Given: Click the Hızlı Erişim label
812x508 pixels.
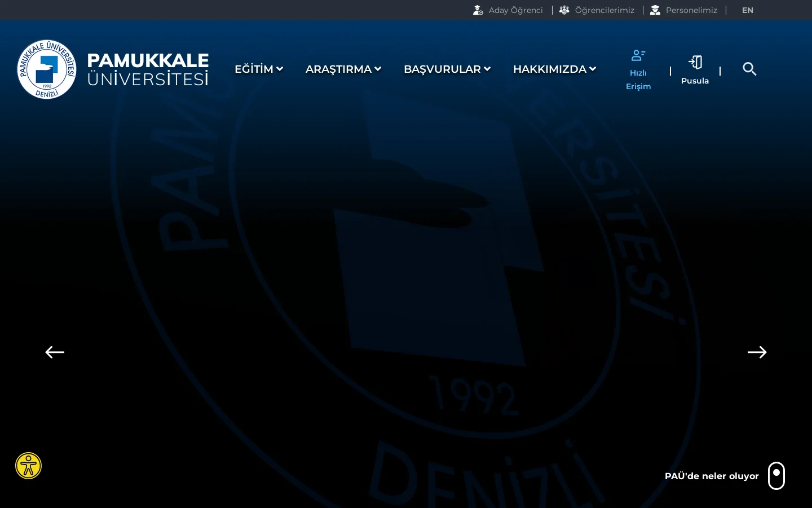Looking at the screenshot, I should tap(638, 80).
